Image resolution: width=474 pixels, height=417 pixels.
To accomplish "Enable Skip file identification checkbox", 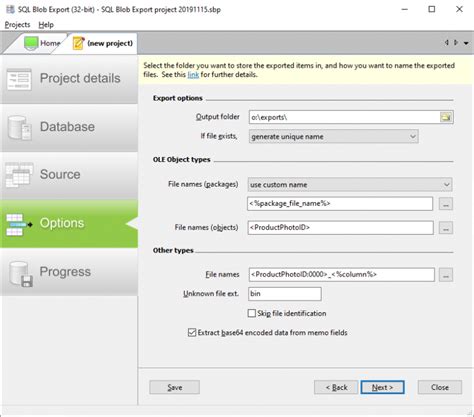I will click(x=252, y=313).
